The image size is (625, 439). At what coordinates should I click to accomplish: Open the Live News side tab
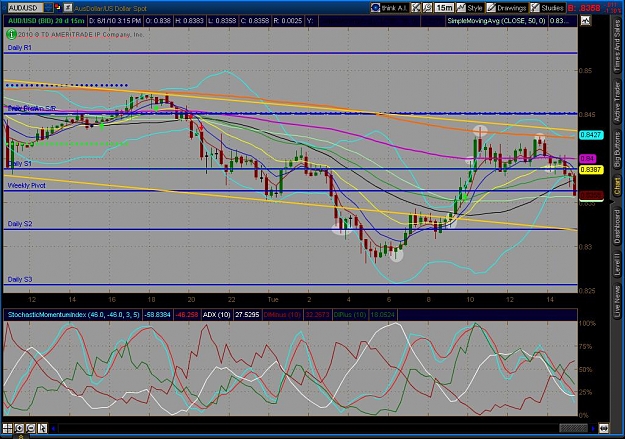tap(617, 299)
